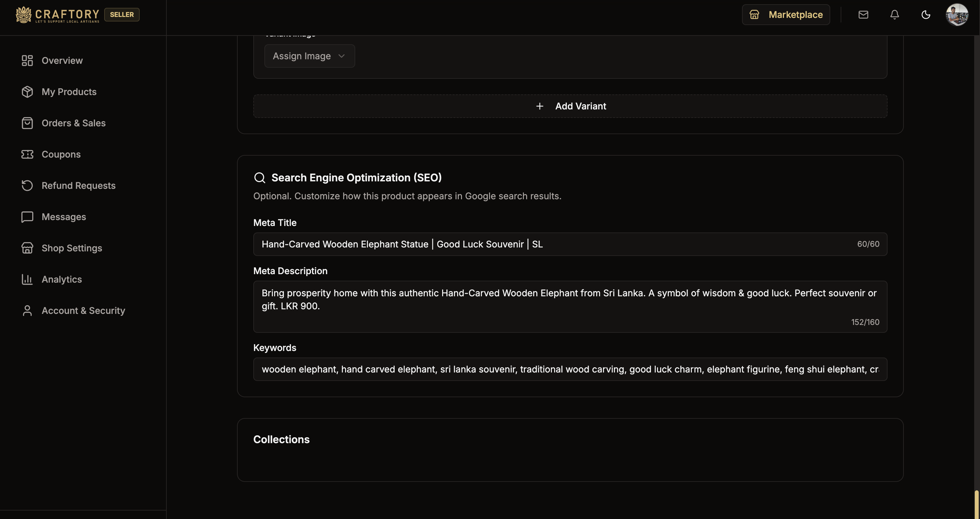980x519 pixels.
Task: Open Shop Settings from the sidebar
Action: coord(27,248)
